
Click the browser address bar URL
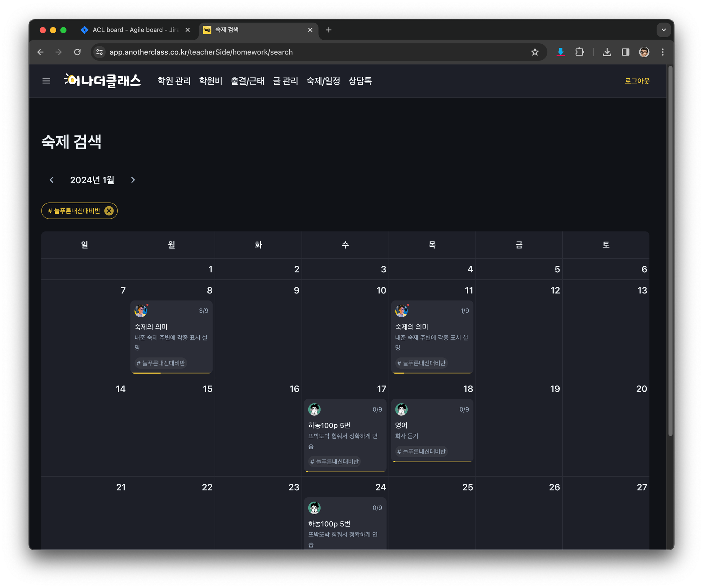(201, 52)
